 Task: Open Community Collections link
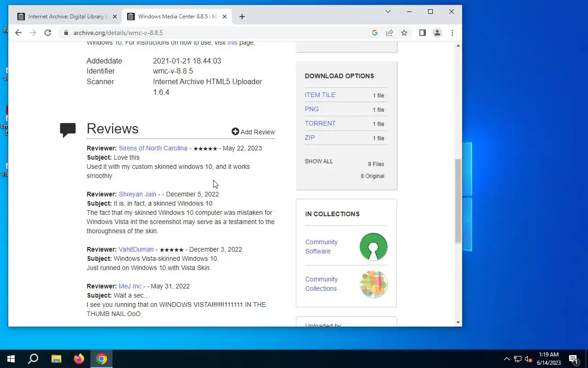(x=321, y=284)
